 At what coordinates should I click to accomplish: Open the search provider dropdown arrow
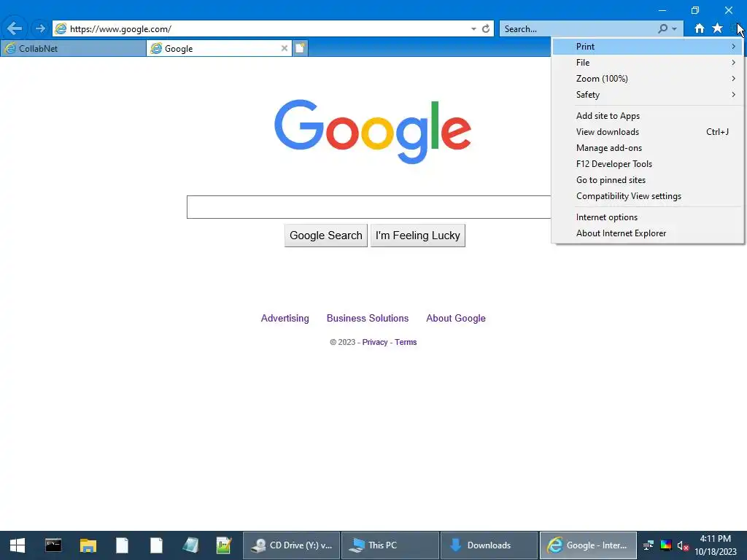point(674,29)
